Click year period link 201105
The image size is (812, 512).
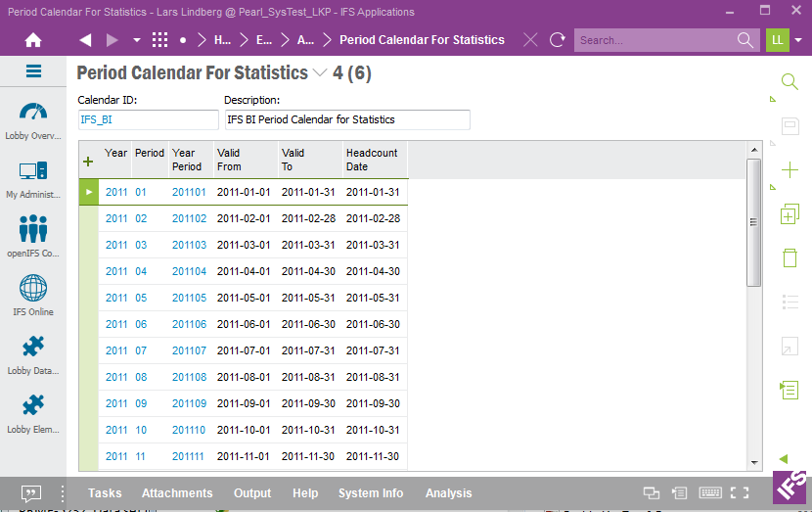point(189,298)
